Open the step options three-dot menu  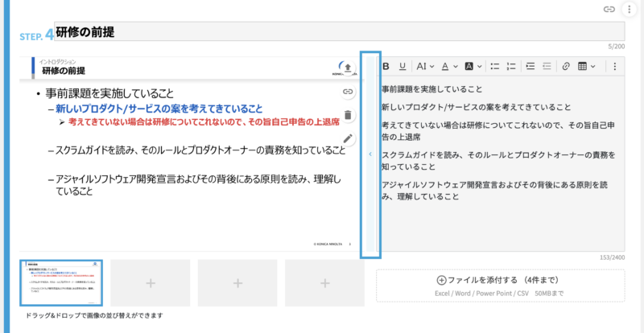pos(629,9)
